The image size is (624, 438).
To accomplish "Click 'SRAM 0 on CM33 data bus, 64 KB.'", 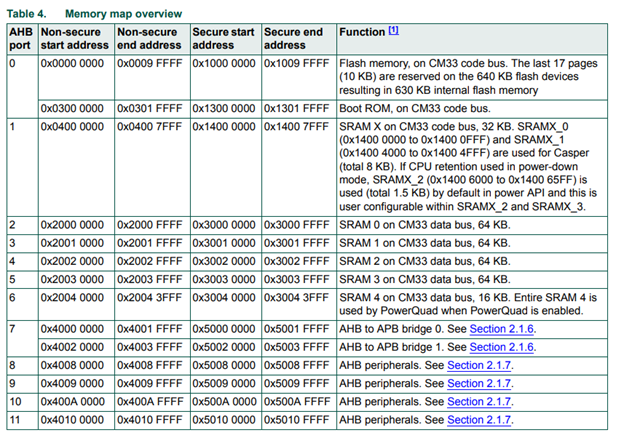I will [x=425, y=225].
